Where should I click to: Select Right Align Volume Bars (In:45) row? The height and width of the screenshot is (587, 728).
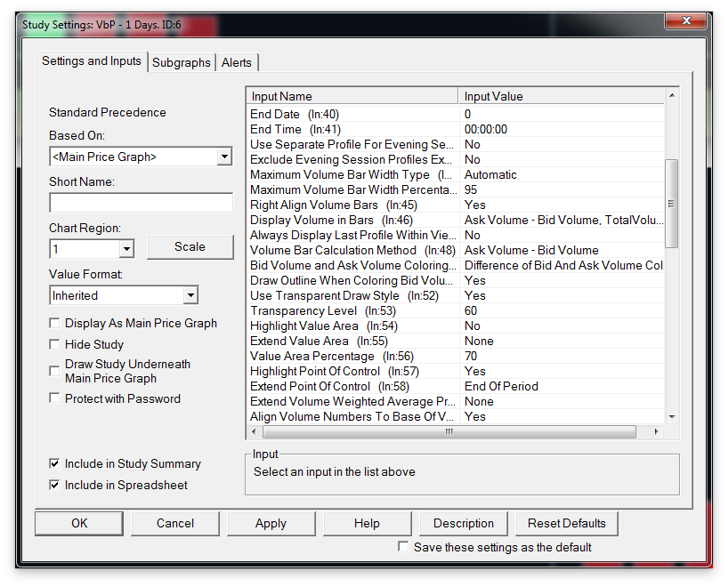point(456,205)
